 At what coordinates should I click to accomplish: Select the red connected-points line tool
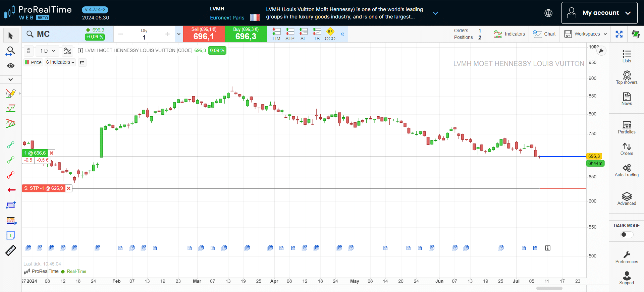click(11, 175)
